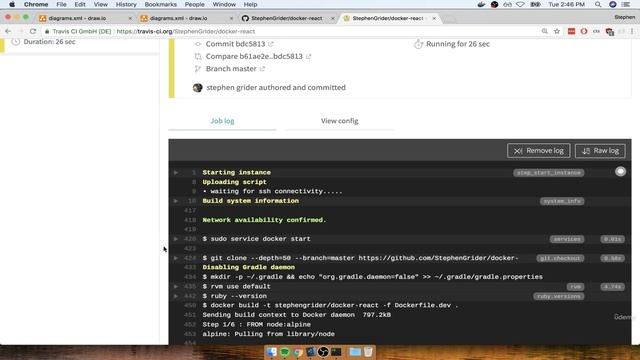Viewport: 640px width, 360px height.
Task: Click Network availability confirmed log line
Action: (264, 220)
